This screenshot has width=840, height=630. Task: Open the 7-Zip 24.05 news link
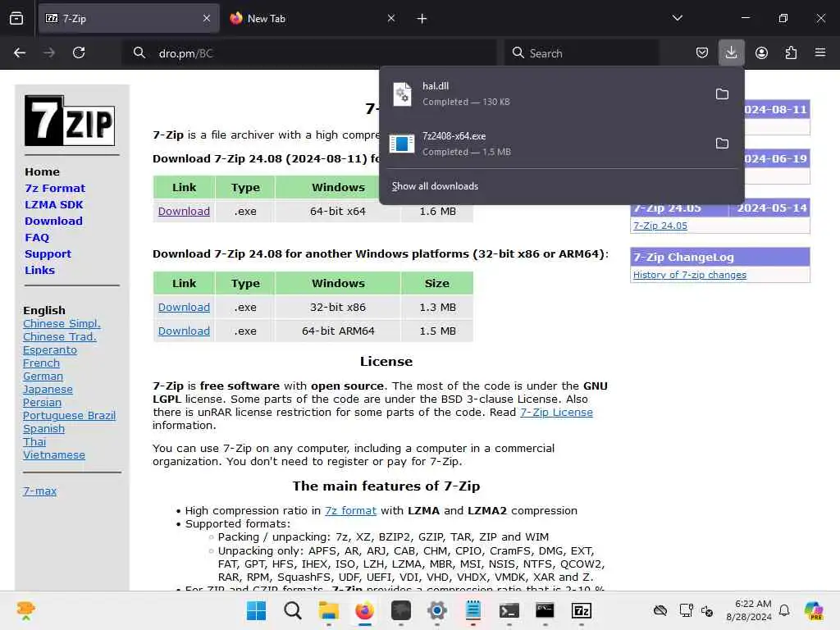point(660,226)
